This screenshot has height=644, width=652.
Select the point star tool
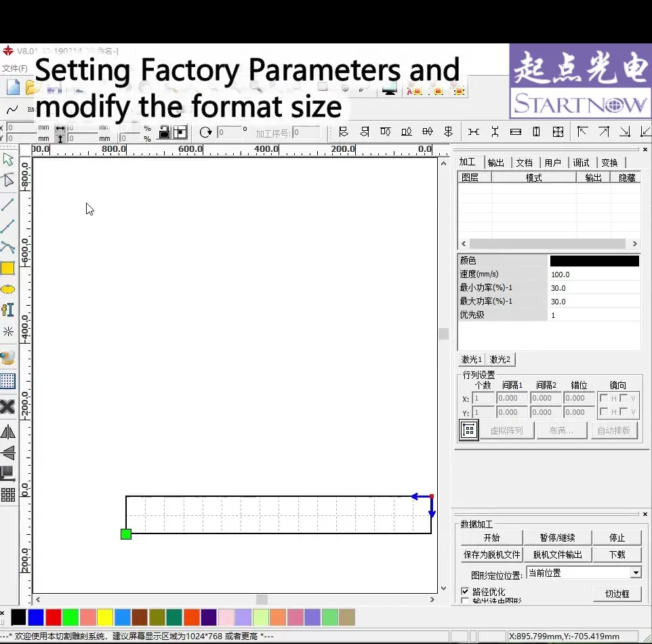8,331
